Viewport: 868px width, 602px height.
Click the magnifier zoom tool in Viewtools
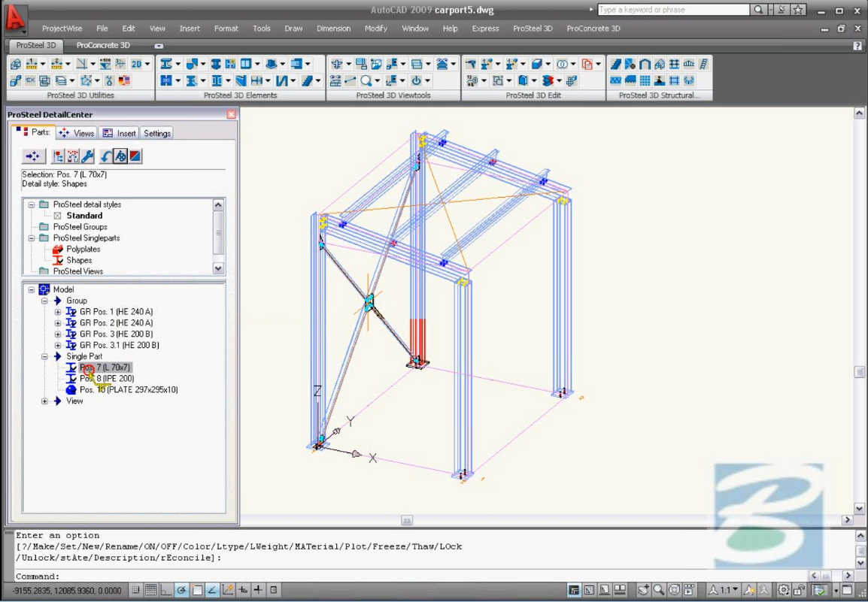click(x=366, y=80)
